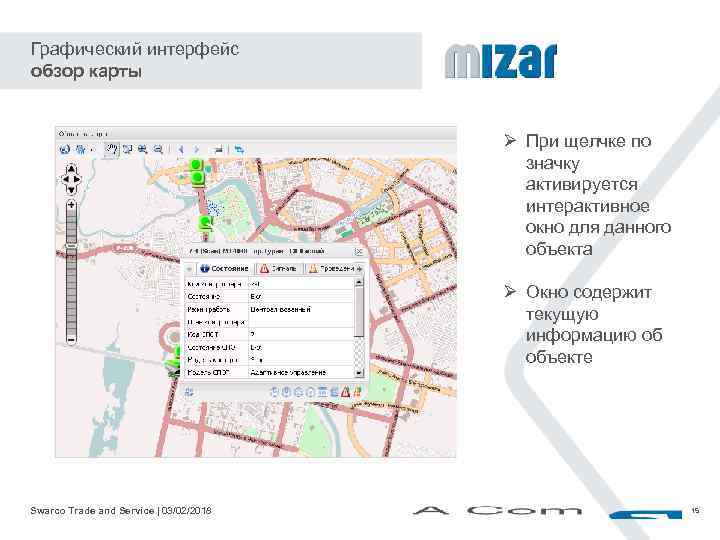The image size is (720, 540).
Task: Expand the small arrow beside the layers icon
Action: coord(91,150)
